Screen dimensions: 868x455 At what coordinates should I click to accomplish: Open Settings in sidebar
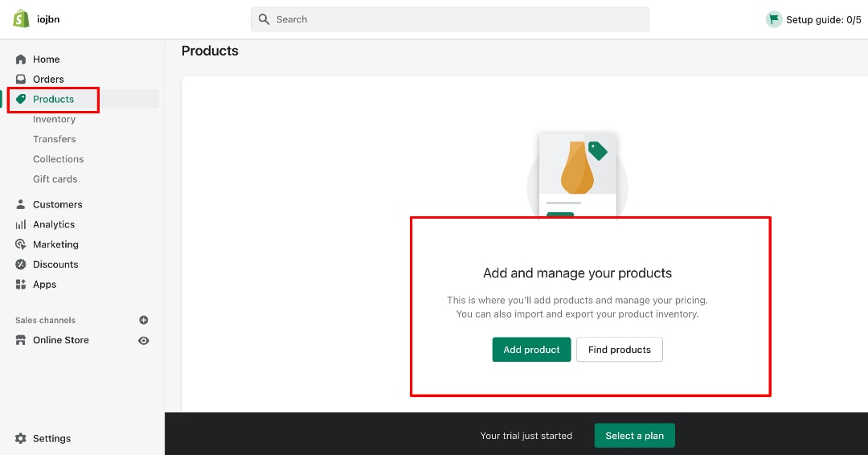pyautogui.click(x=51, y=438)
